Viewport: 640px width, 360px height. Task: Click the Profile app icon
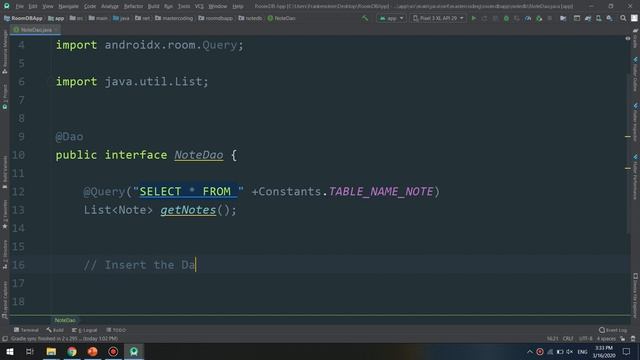pyautogui.click(x=528, y=18)
